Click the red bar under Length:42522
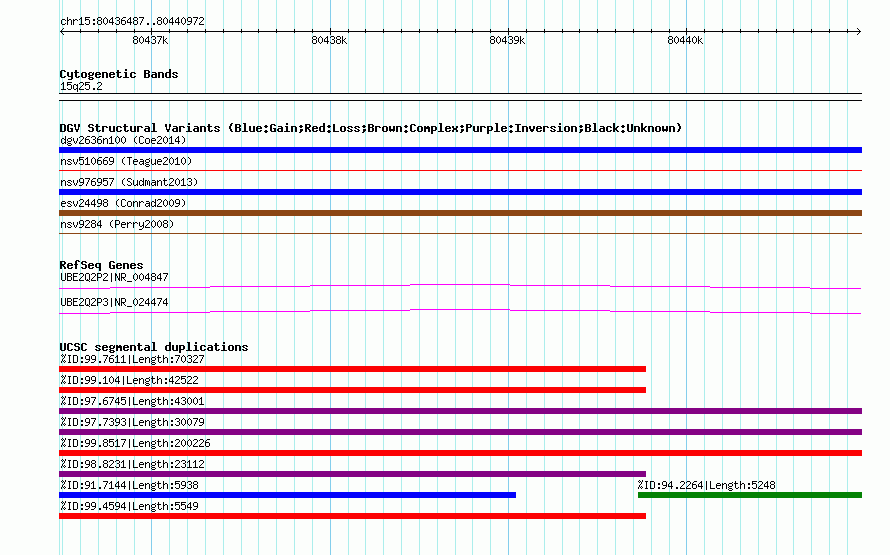The width and height of the screenshot is (890, 555). coord(352,390)
